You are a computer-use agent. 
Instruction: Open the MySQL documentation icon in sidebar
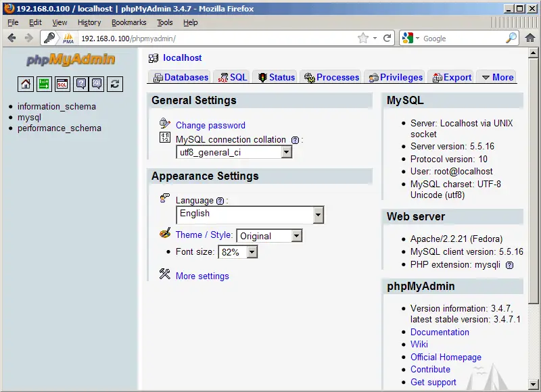tap(97, 84)
